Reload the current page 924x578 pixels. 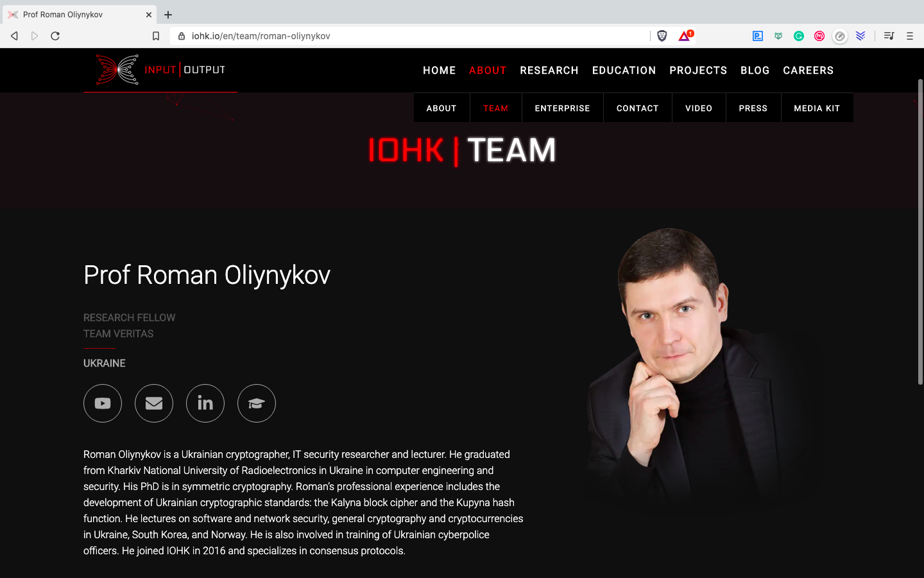pos(55,36)
